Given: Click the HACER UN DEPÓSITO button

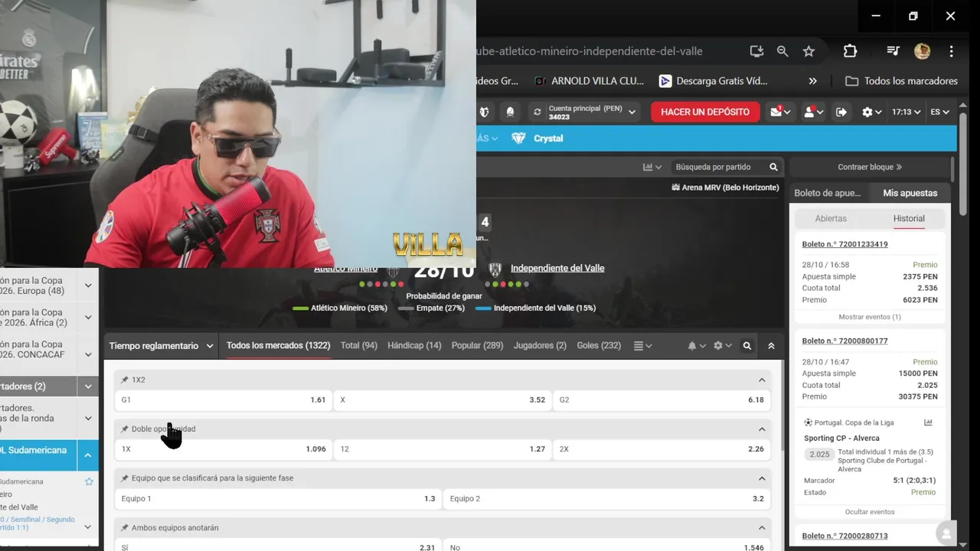Looking at the screenshot, I should [705, 112].
